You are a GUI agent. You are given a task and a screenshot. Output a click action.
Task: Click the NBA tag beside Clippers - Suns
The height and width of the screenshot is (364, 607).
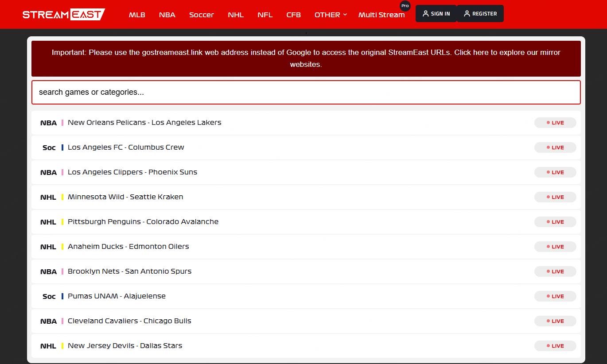[x=48, y=172]
